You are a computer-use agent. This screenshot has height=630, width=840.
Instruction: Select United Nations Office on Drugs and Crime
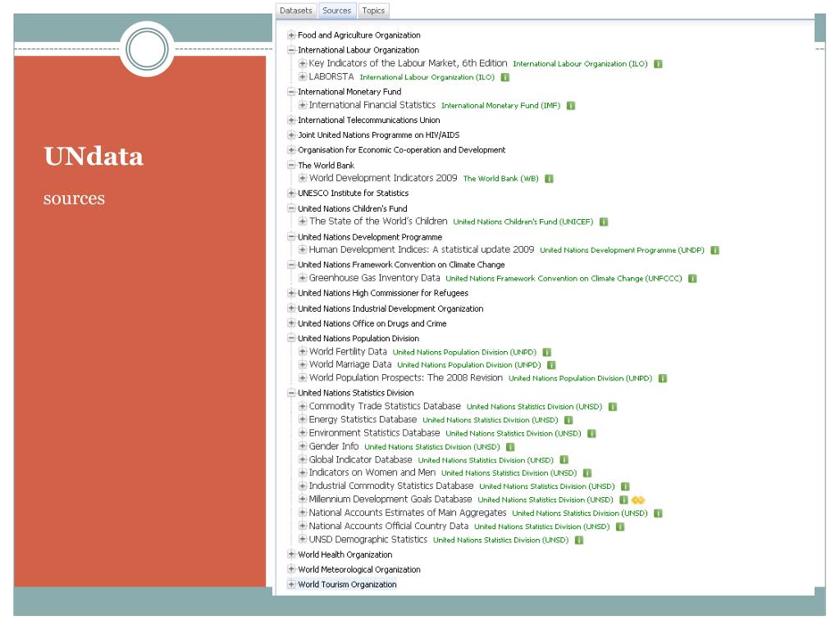[372, 323]
